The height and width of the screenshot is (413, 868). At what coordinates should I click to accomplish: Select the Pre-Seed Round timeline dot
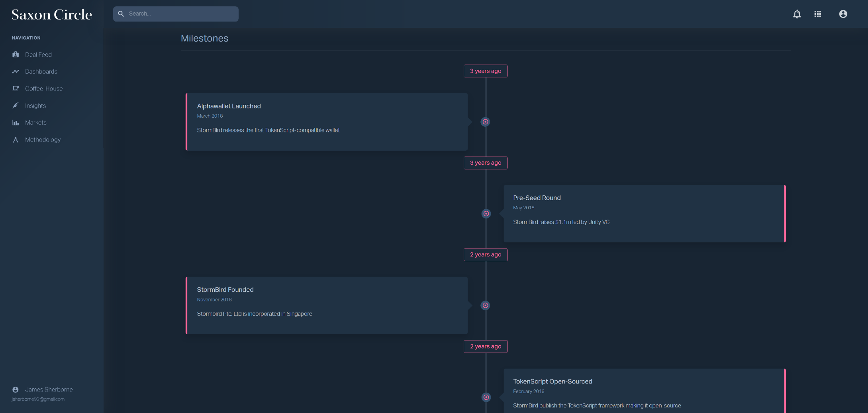[x=486, y=214]
